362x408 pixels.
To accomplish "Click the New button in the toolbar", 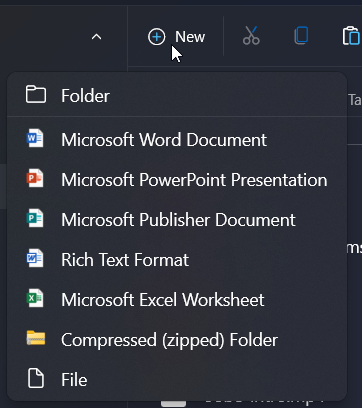I will tap(177, 37).
